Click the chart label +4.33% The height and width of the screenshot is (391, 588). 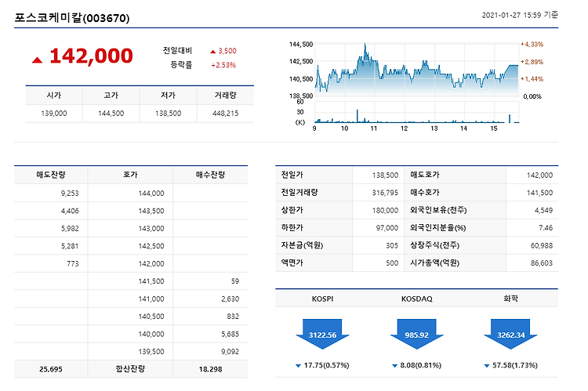pyautogui.click(x=532, y=44)
